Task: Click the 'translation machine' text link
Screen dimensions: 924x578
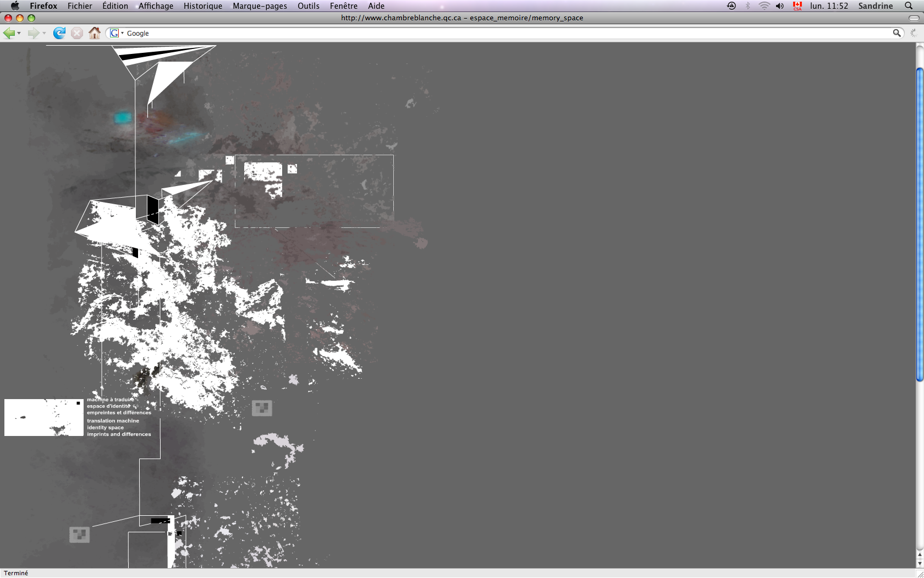Action: point(113,421)
